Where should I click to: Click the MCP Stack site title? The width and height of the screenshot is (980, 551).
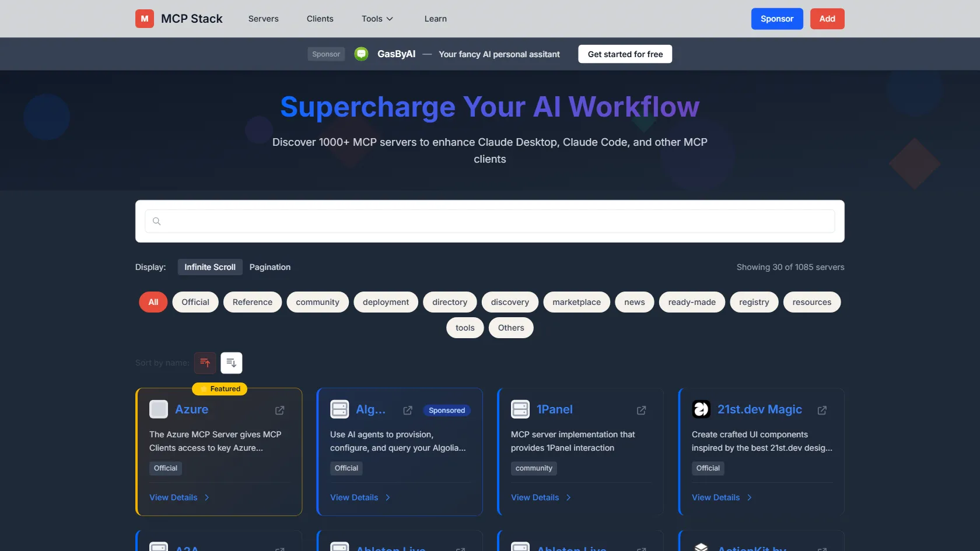click(192, 19)
